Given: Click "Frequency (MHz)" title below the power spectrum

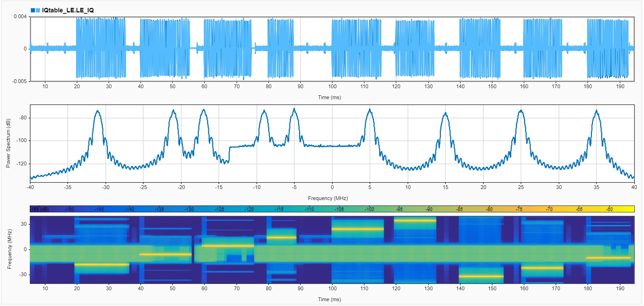Looking at the screenshot, I should point(328,198).
